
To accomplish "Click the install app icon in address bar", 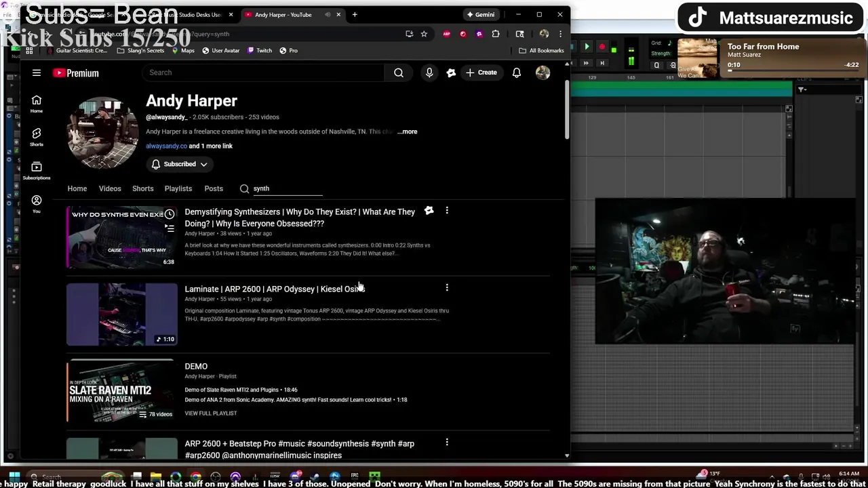I will [x=409, y=34].
